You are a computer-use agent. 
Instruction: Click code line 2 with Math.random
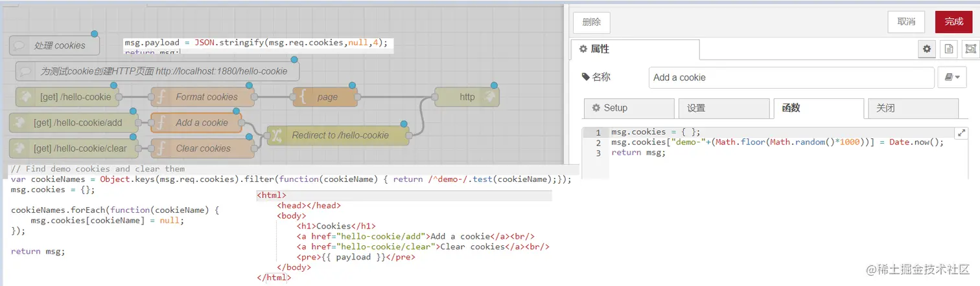777,142
